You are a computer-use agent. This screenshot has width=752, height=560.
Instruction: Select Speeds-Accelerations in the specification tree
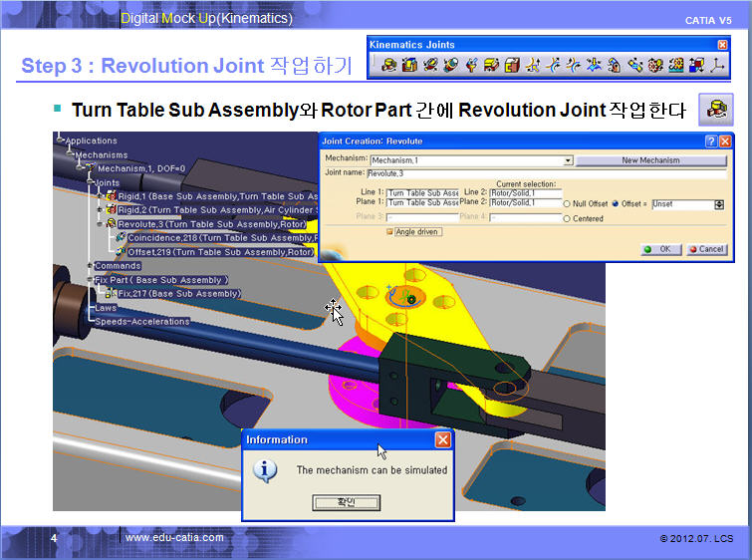tap(140, 322)
